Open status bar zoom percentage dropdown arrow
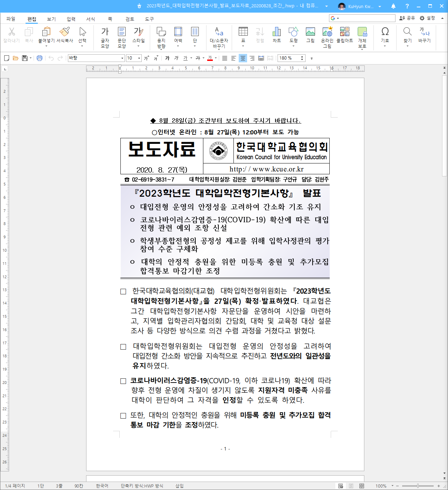The width and height of the screenshot is (448, 490). (392, 486)
